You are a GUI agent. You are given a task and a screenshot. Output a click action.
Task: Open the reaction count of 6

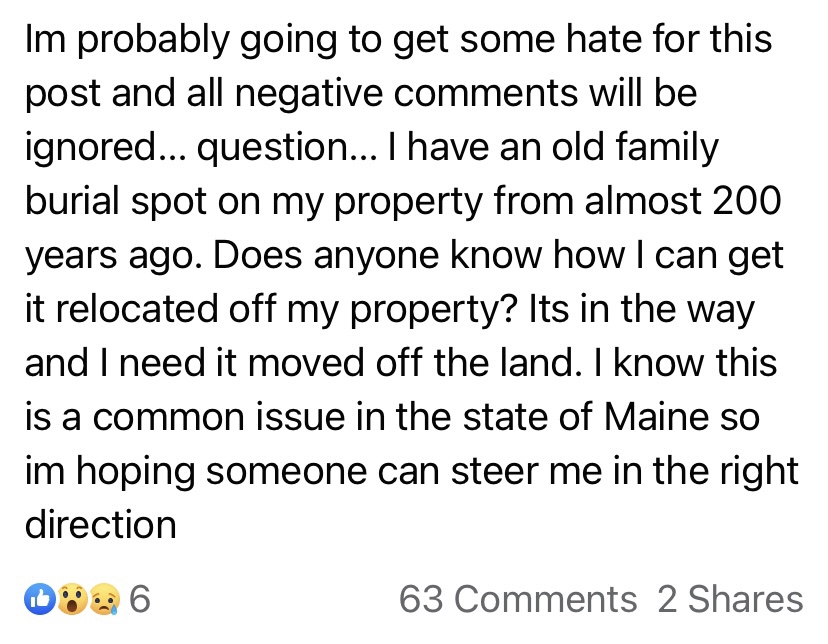tap(140, 599)
